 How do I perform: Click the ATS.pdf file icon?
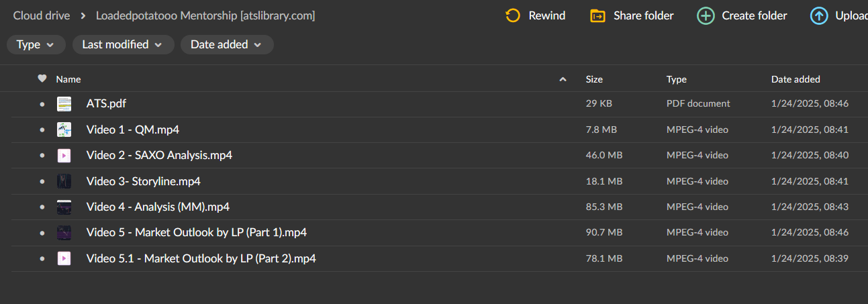click(64, 104)
